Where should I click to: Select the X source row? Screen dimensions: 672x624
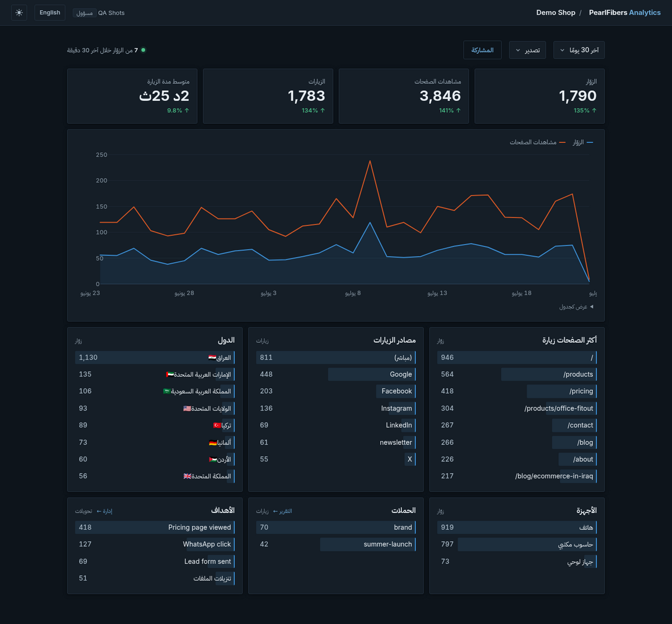(336, 459)
